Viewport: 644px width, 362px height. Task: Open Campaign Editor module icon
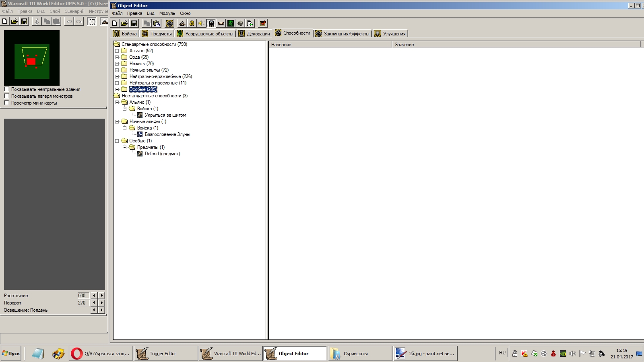coord(221,23)
